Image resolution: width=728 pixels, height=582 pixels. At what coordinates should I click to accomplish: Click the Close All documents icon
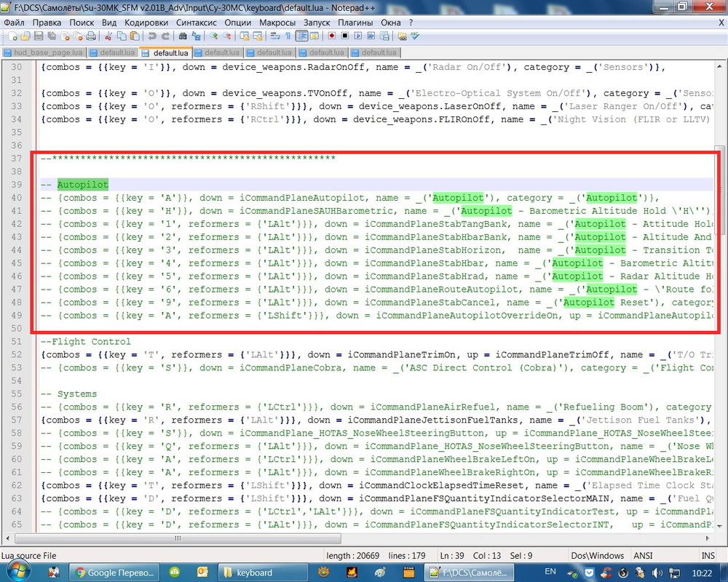[78, 36]
